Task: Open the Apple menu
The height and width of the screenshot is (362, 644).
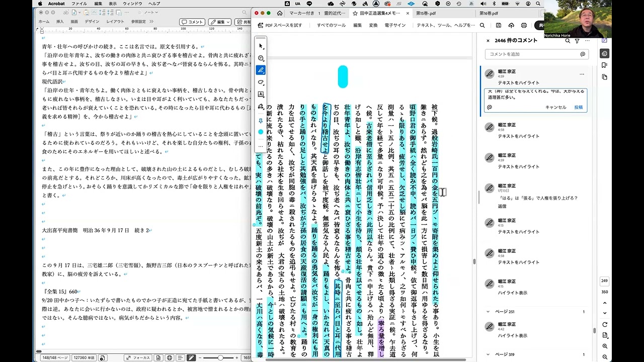Action: coord(40,4)
